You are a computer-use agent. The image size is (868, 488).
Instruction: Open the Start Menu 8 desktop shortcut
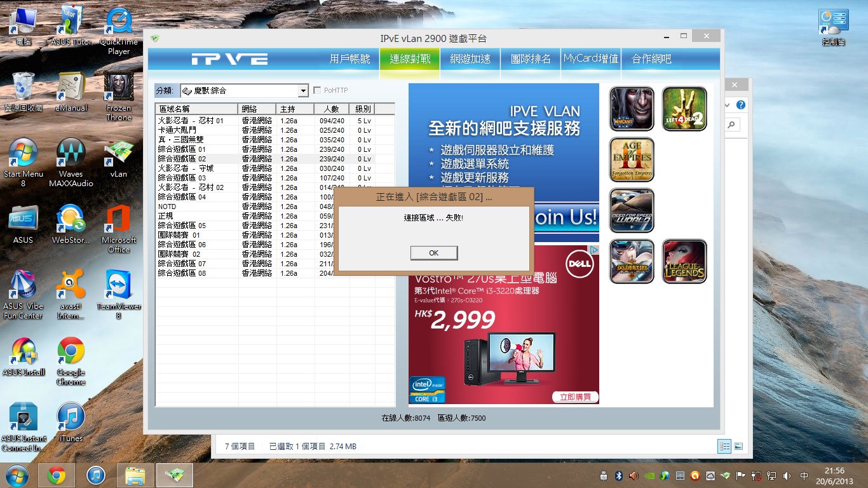24,163
